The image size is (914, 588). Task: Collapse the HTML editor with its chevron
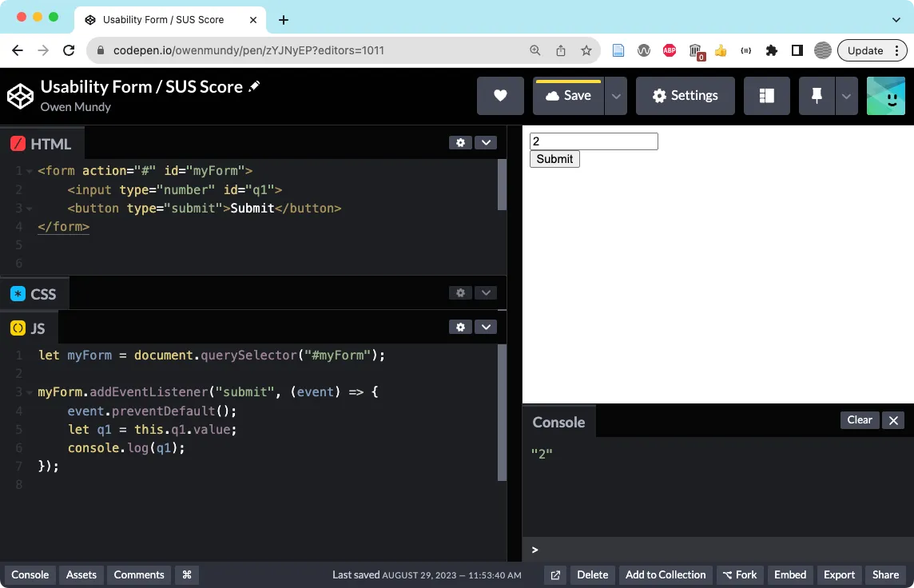point(486,142)
